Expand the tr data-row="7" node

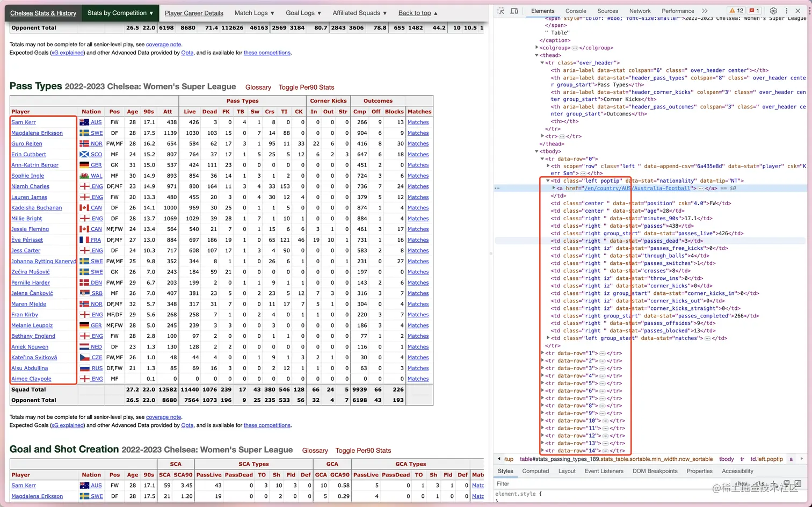[x=542, y=399]
